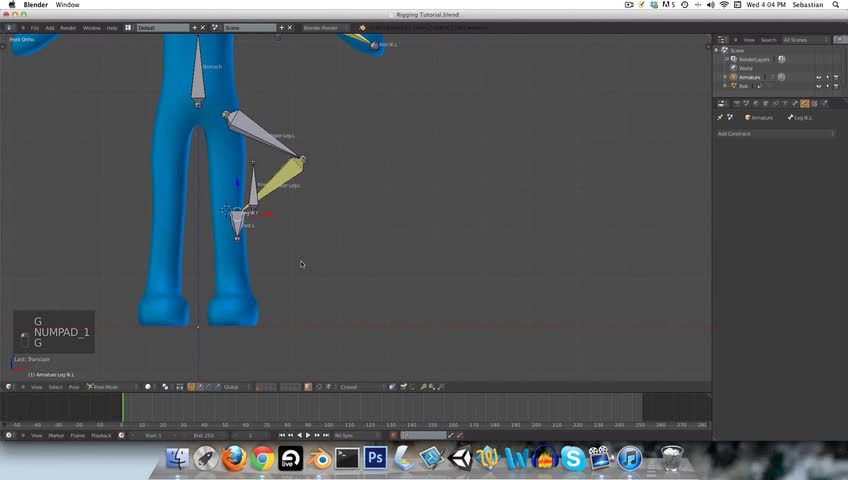The height and width of the screenshot is (480, 848).
Task: Click the Leg IK.L bone breadcrumb
Action: point(800,117)
